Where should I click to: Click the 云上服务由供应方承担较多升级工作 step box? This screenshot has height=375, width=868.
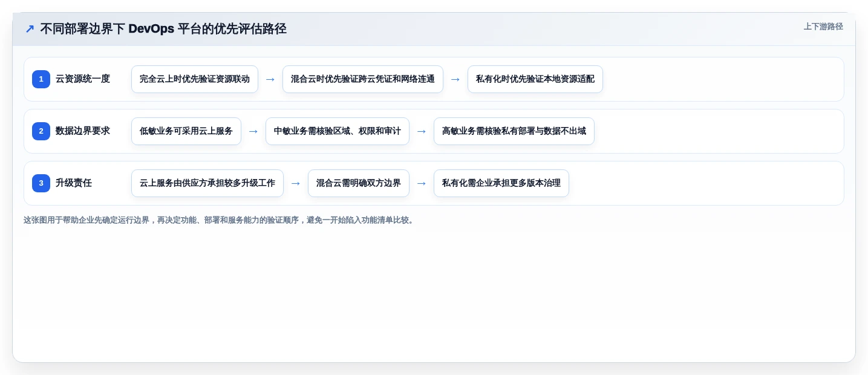(x=207, y=183)
